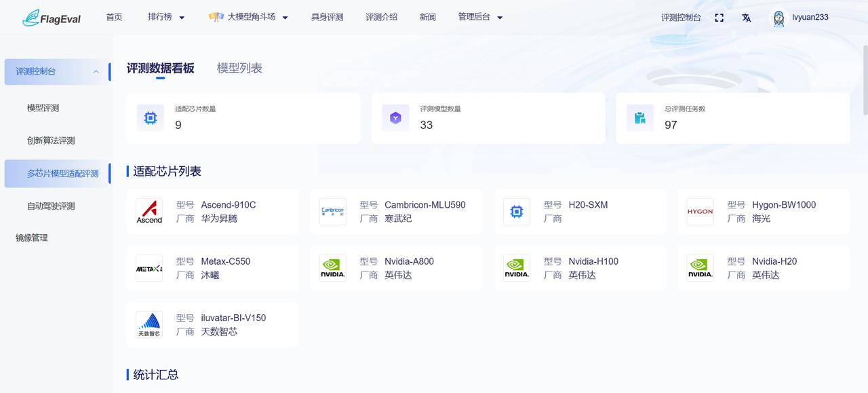The height and width of the screenshot is (393, 868).
Task: Select 模型评测 in sidebar
Action: [43, 108]
